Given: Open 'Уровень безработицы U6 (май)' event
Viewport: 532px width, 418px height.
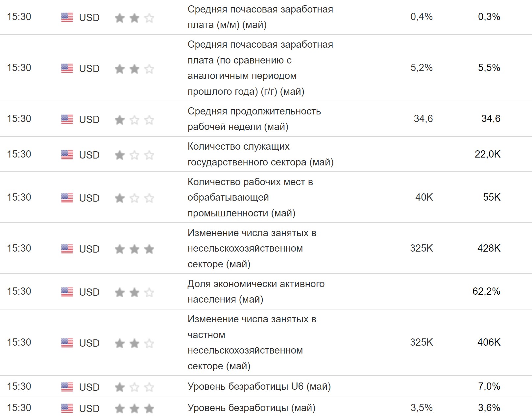Looking at the screenshot, I should pos(259,386).
